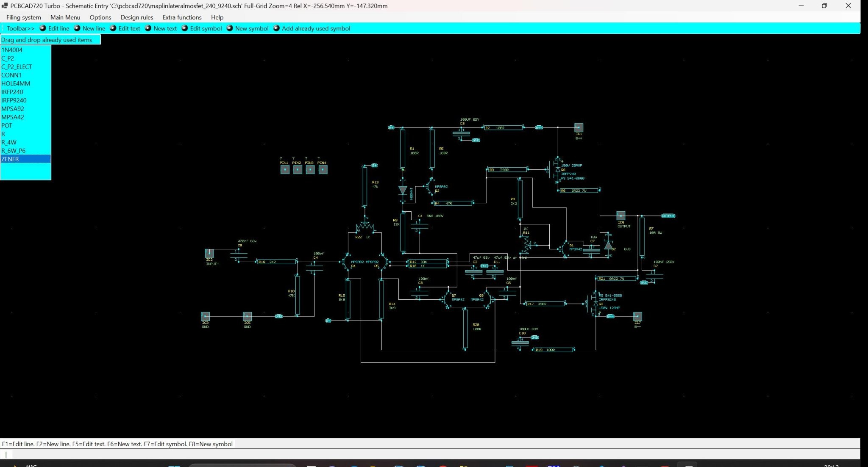Click the MPSA92 transistor Q2 symbol

(429, 187)
